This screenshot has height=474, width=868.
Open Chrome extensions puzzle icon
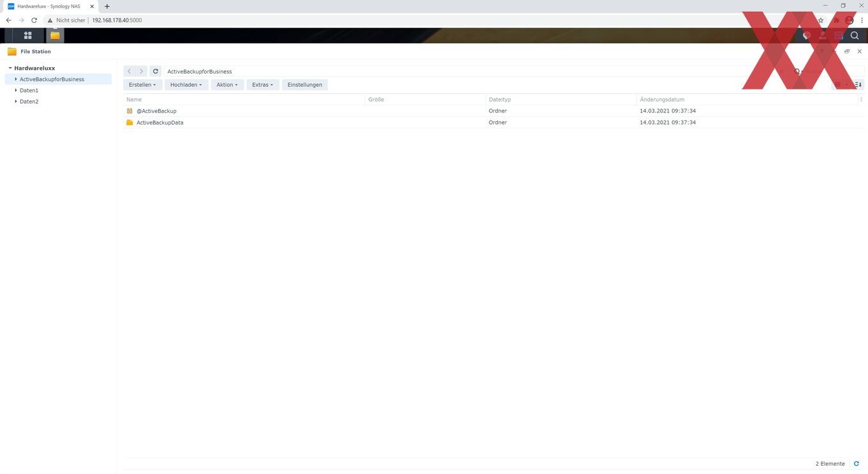tap(836, 20)
